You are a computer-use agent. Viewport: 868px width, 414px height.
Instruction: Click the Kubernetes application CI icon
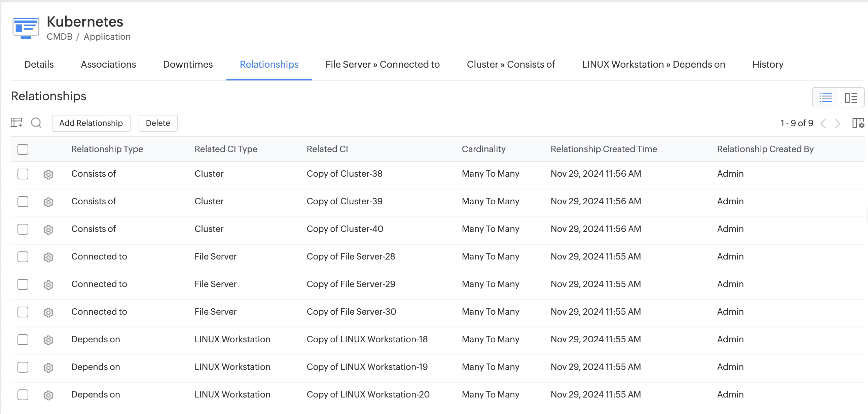coord(26,28)
